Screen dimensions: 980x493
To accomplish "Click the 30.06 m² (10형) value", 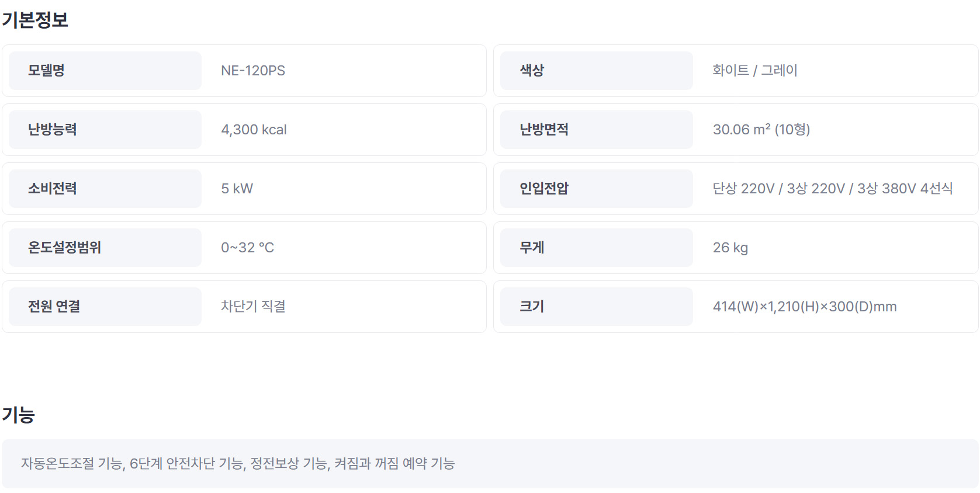I will click(761, 130).
